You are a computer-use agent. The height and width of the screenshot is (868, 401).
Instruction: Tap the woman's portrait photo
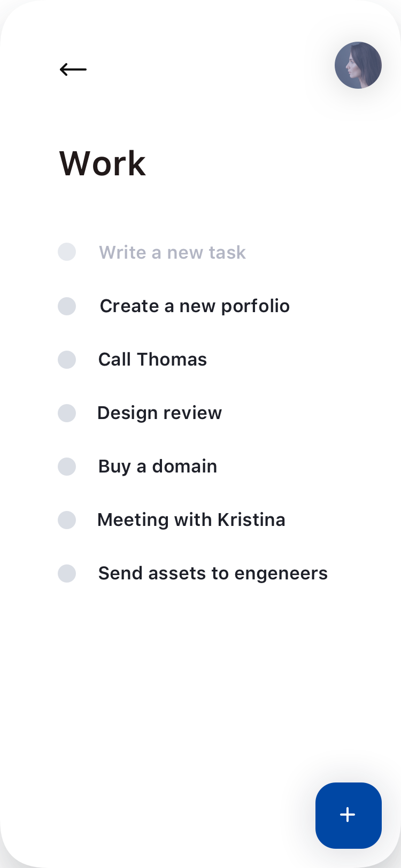tap(358, 65)
